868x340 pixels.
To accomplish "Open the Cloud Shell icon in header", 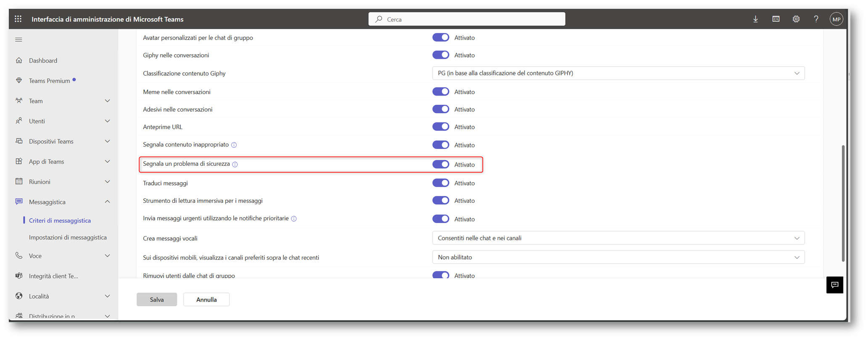I will (776, 19).
